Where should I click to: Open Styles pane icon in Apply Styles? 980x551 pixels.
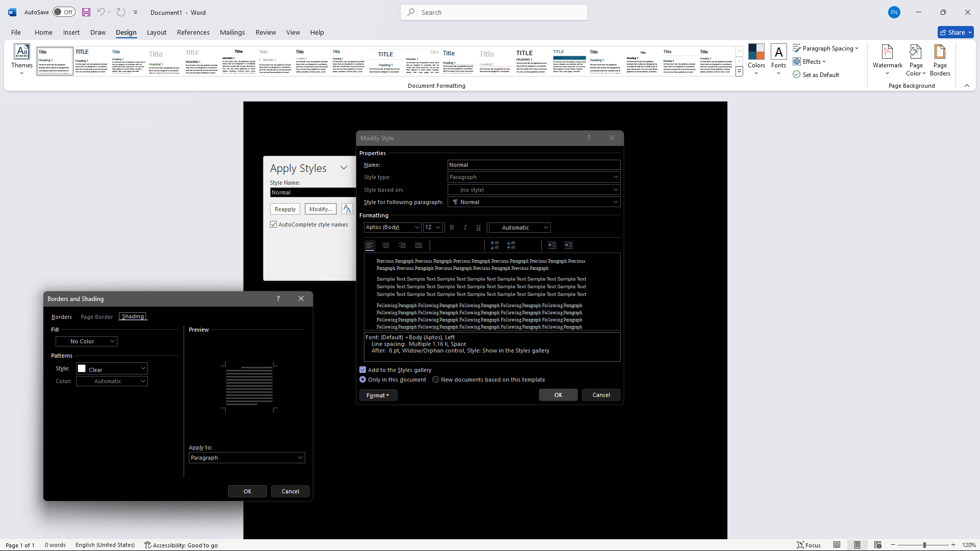[x=347, y=209]
